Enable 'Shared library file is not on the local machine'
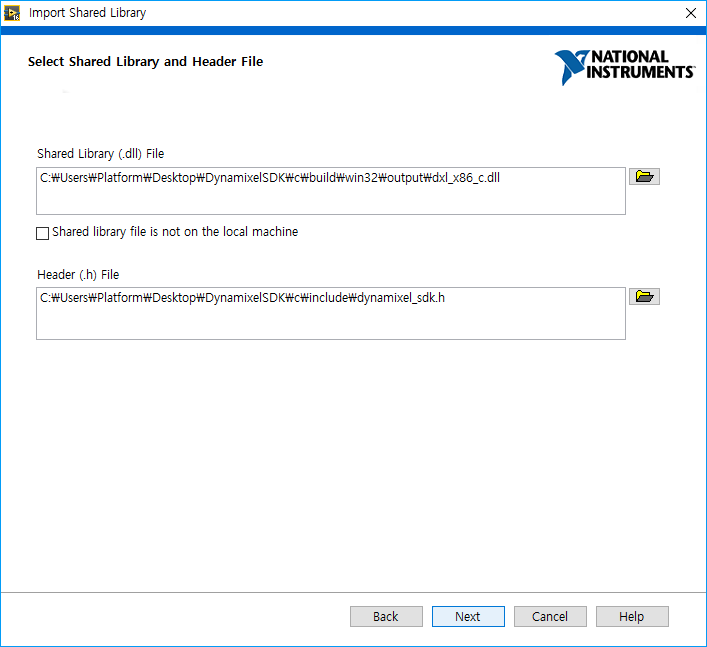The image size is (707, 647). coord(42,233)
